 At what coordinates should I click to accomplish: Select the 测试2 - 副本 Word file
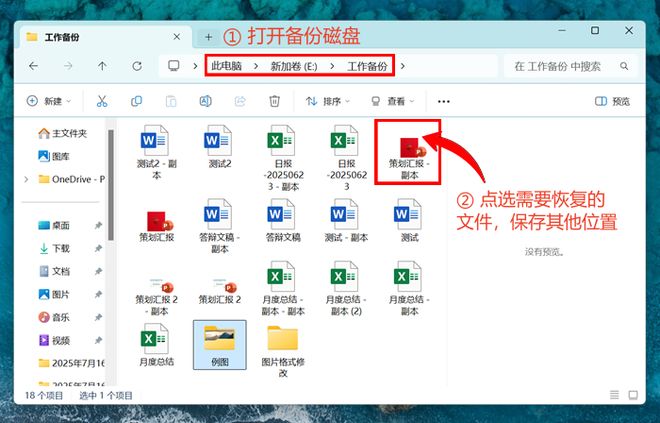(x=157, y=152)
